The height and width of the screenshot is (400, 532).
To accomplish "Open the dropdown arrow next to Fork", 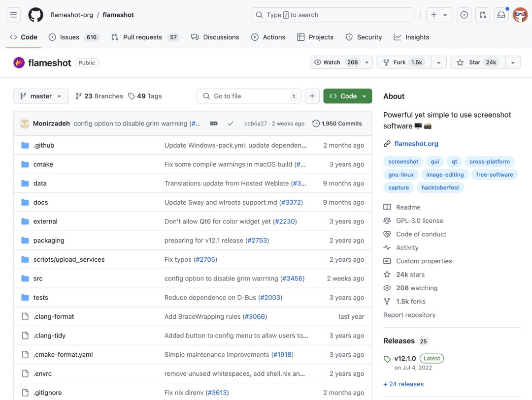I will (x=438, y=62).
